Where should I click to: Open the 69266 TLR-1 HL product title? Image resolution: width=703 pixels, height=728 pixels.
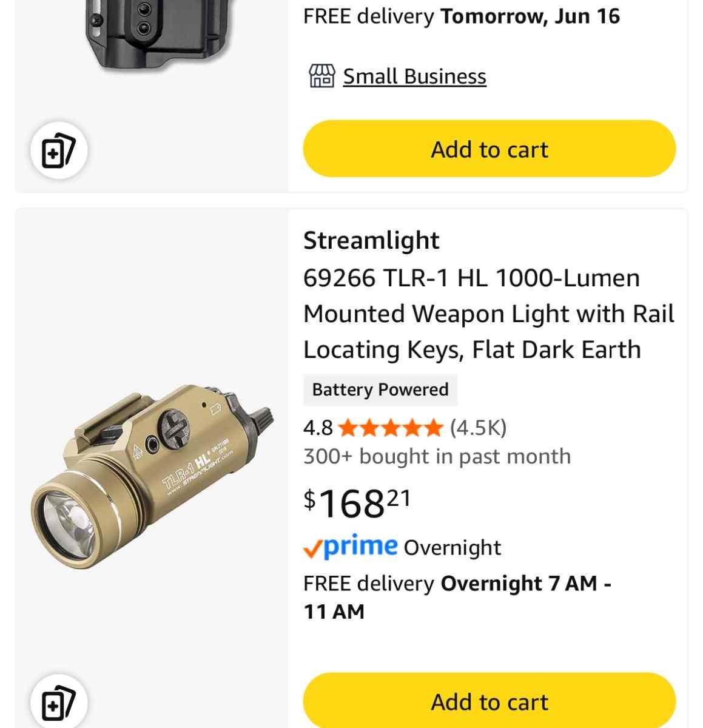click(489, 314)
